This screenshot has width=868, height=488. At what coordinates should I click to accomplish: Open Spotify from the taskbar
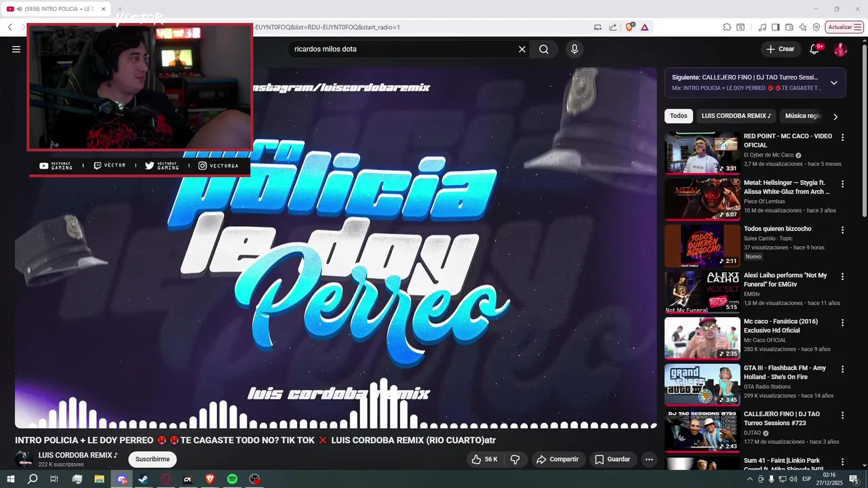click(x=232, y=479)
